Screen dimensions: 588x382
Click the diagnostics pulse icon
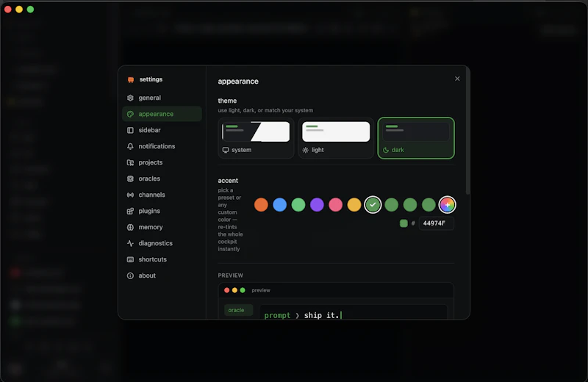[x=130, y=243]
